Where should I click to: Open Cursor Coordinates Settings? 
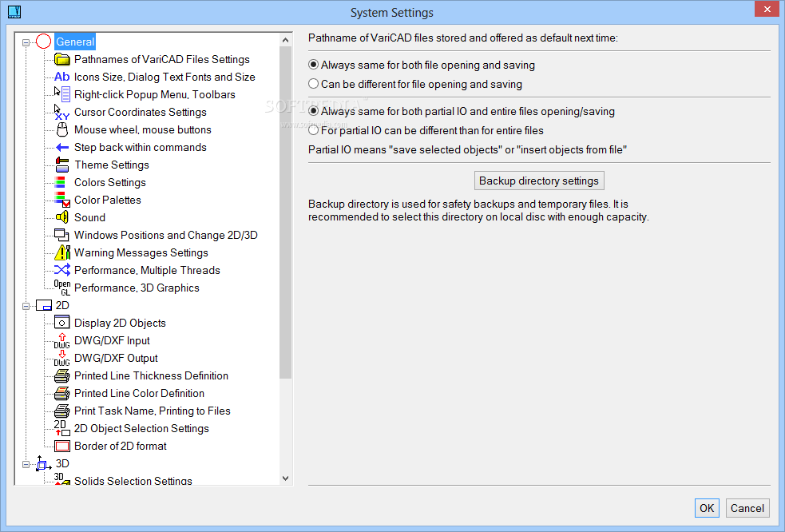pos(141,112)
